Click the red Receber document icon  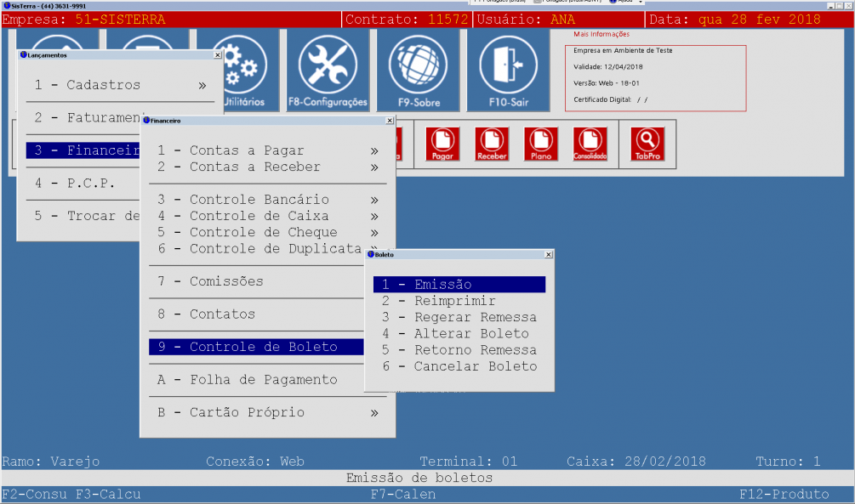[492, 144]
